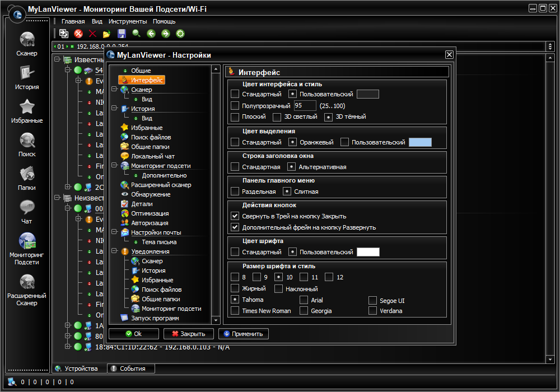Collapse the Сканер node in settings tree
Viewport: 560px width, 392px height.
click(x=114, y=89)
